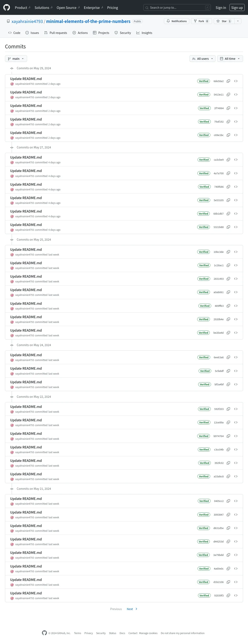Switch to the Pull requests tab

[56, 33]
